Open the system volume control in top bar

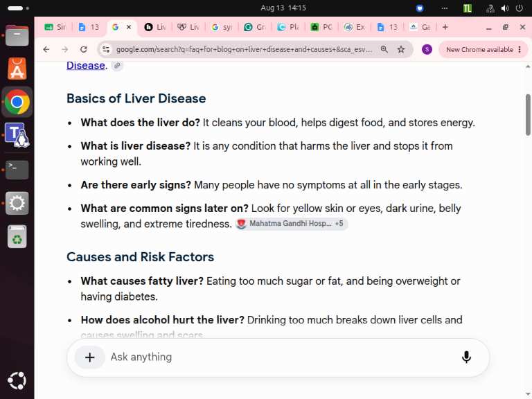tap(505, 8)
